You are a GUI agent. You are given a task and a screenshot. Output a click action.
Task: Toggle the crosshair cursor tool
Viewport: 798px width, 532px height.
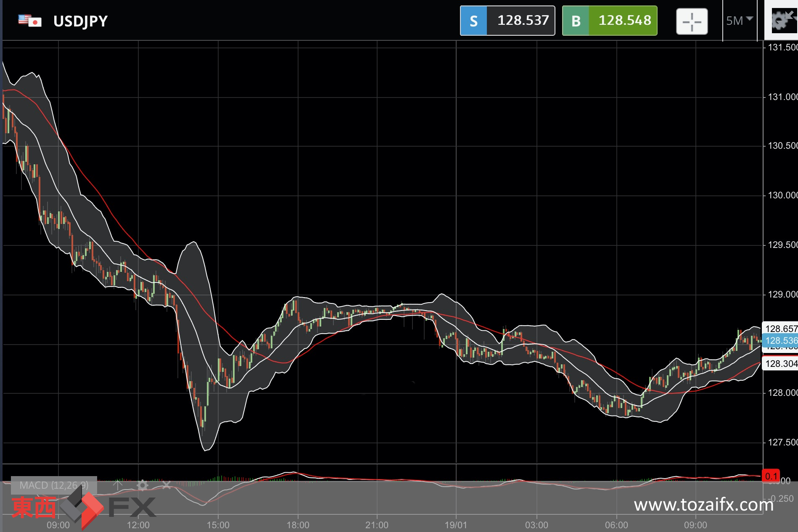click(x=692, y=21)
